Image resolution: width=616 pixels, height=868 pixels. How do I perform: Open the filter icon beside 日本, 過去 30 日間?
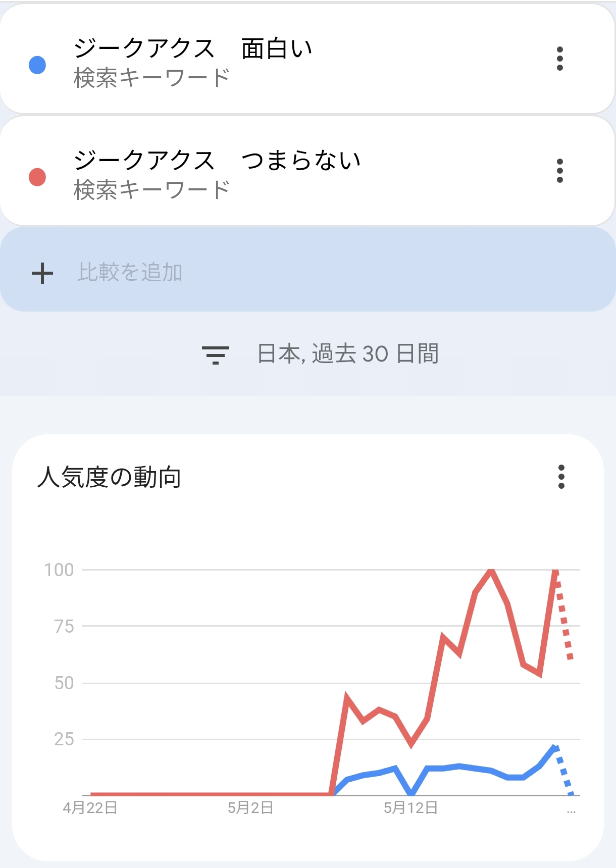point(216,355)
